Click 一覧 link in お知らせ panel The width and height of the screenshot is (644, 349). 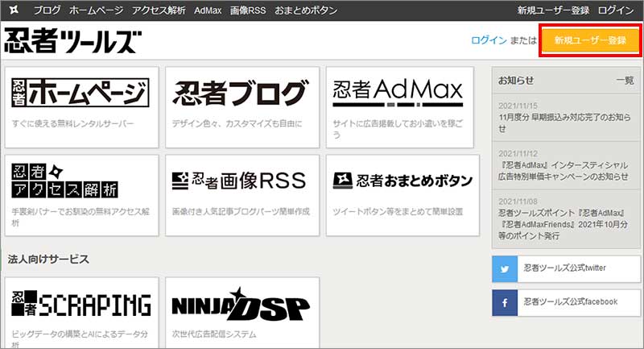coord(625,81)
